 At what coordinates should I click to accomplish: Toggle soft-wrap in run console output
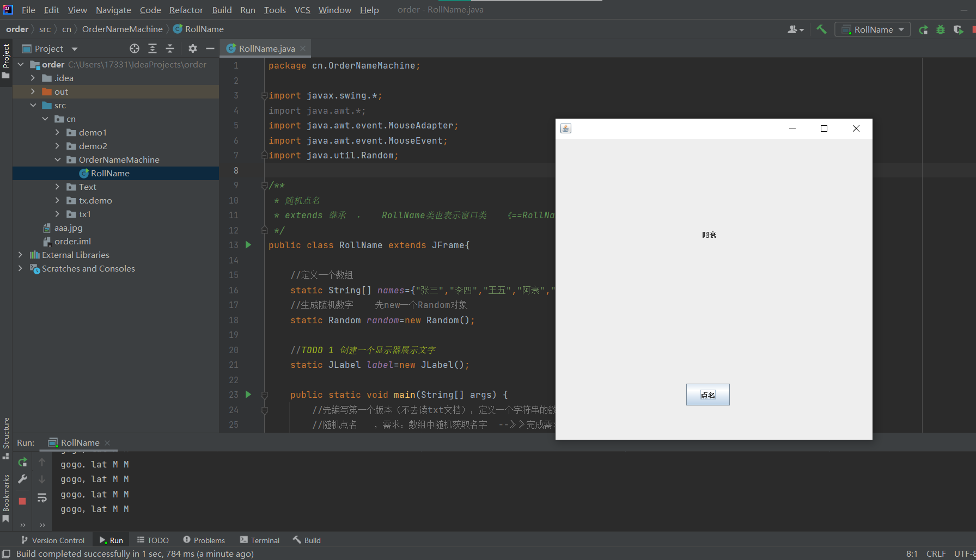click(x=42, y=497)
